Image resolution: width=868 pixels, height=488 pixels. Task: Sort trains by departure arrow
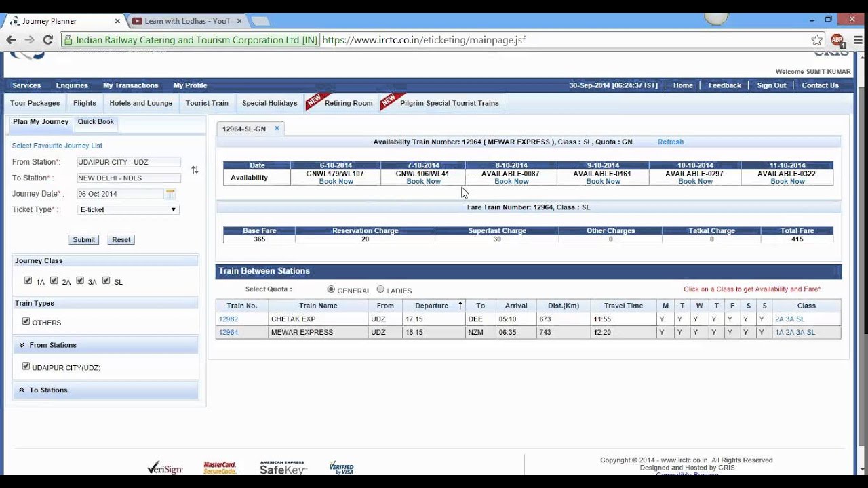(460, 306)
